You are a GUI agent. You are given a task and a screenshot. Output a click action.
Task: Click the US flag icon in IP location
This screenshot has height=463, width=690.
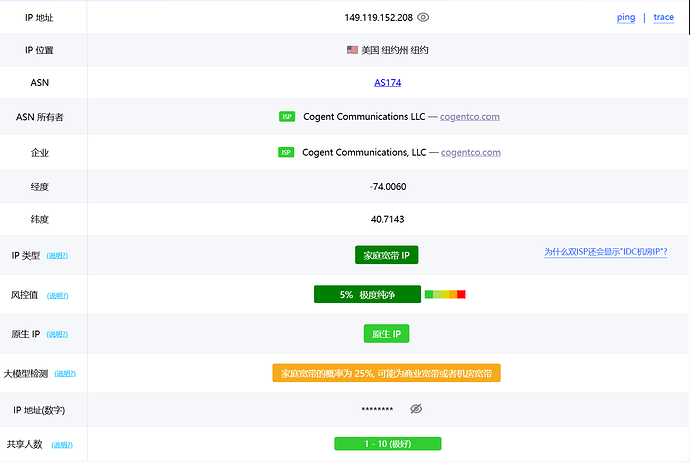[352, 50]
